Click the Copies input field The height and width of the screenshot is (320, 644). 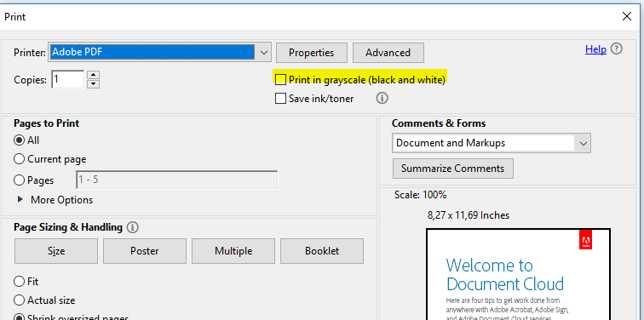68,79
